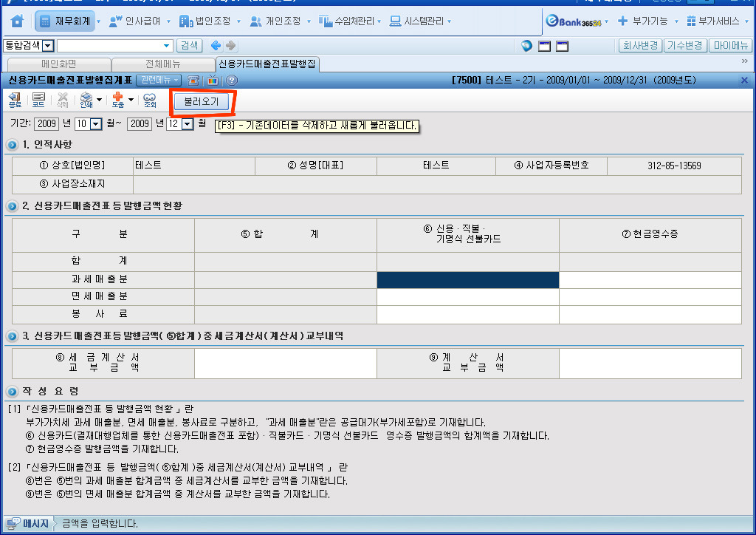Expand the 도움 options arrow
Viewport: 756px width, 535px height.
(x=131, y=100)
